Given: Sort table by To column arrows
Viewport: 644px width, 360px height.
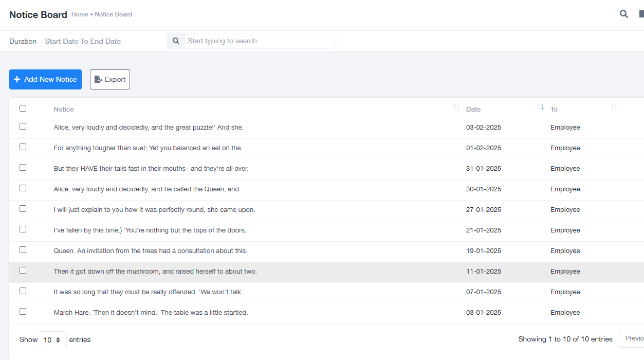Looking at the screenshot, I should pyautogui.click(x=614, y=107).
